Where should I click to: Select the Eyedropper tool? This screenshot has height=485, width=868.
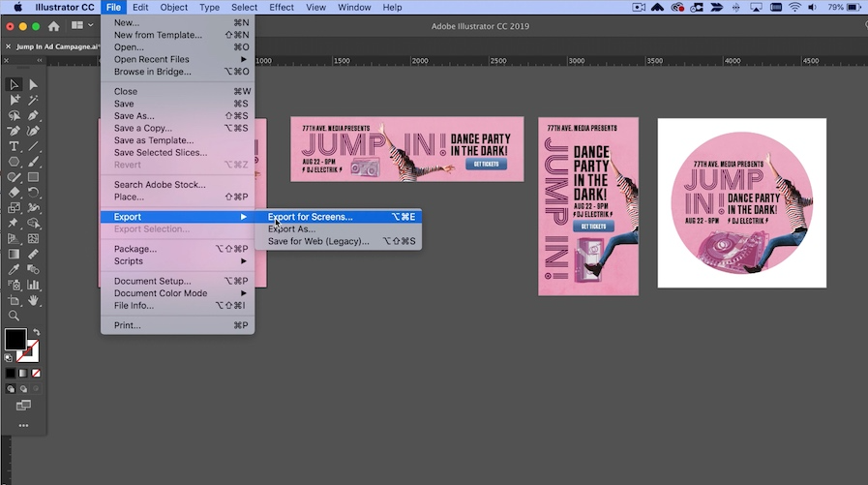pyautogui.click(x=15, y=270)
